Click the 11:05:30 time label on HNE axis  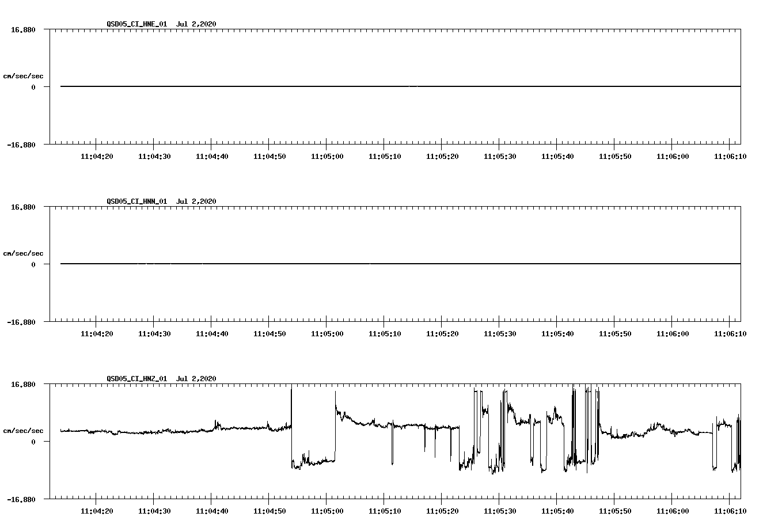[499, 157]
